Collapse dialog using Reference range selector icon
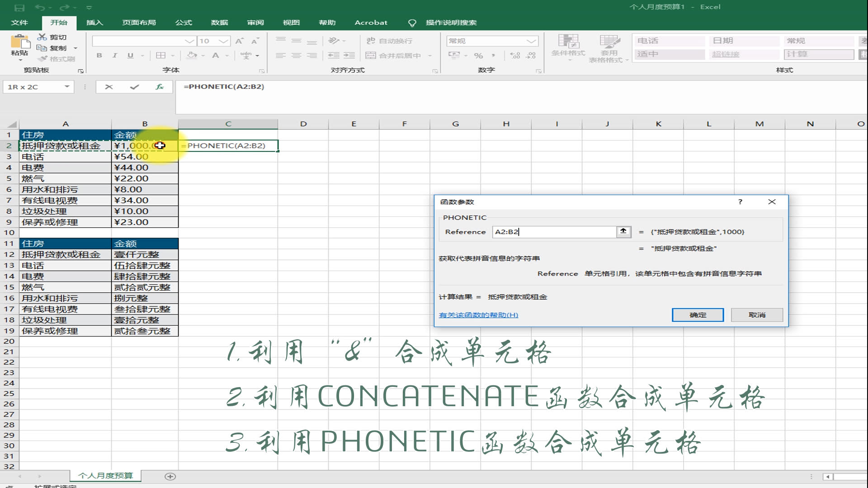Screen dimensions: 868x488 point(623,231)
